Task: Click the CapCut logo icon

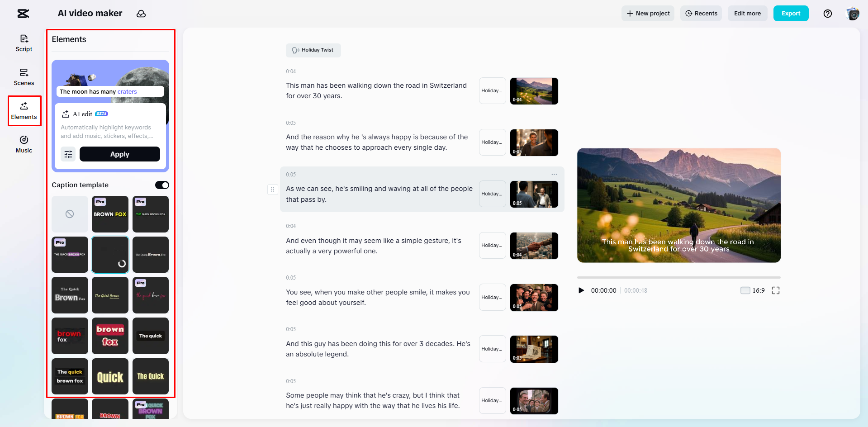Action: coord(23,14)
